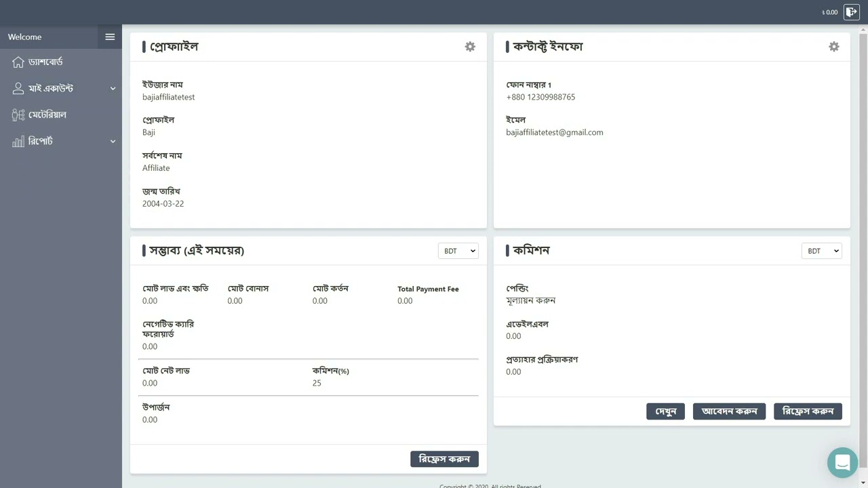The image size is (868, 488).
Task: Expand the রিপোর্ট submenu chevron
Action: click(113, 142)
